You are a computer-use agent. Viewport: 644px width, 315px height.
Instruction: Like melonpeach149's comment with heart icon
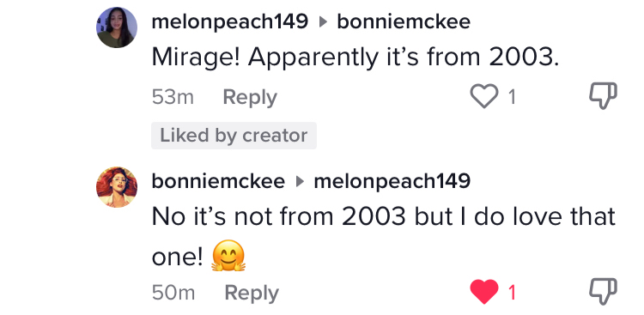click(x=484, y=97)
